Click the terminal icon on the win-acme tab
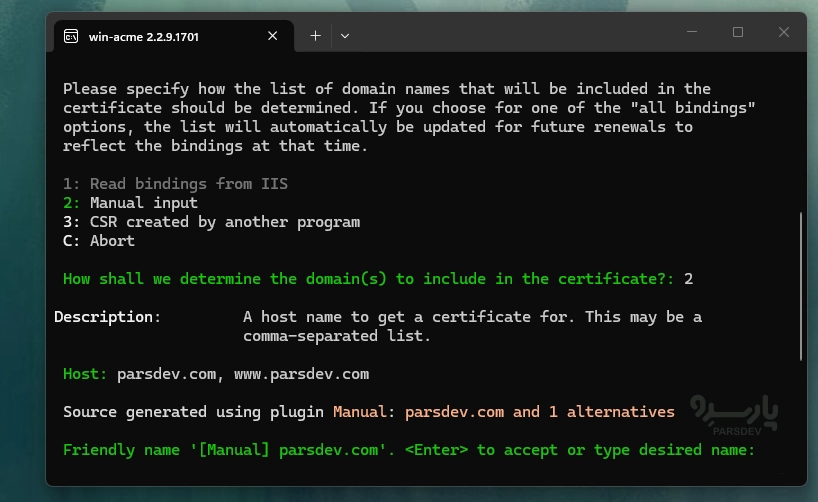The height and width of the screenshot is (502, 818). tap(71, 36)
